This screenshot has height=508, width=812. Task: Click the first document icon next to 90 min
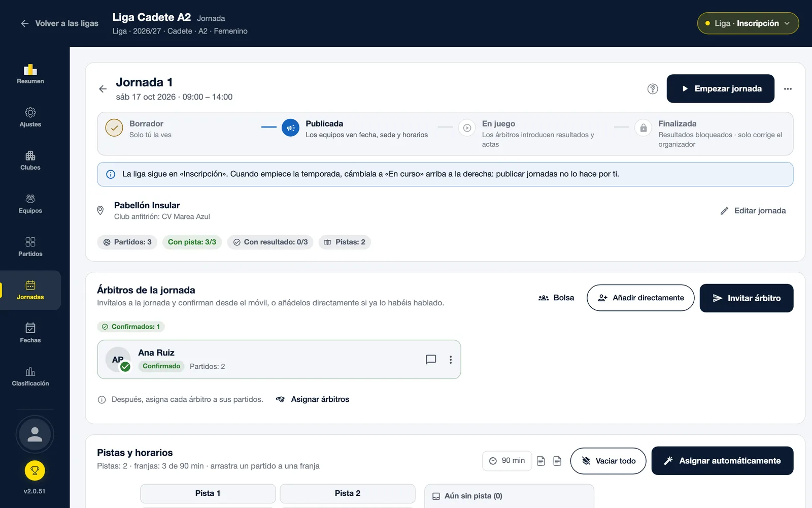pyautogui.click(x=541, y=461)
